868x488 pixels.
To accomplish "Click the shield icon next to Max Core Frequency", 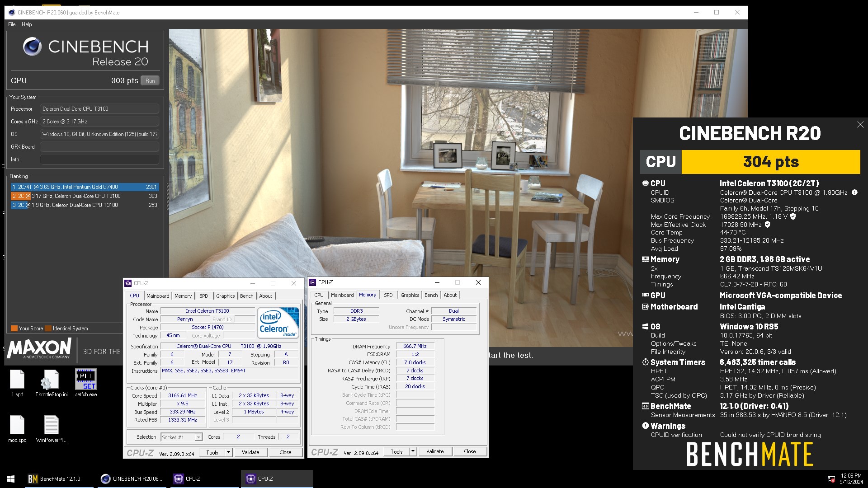I will [x=793, y=216].
